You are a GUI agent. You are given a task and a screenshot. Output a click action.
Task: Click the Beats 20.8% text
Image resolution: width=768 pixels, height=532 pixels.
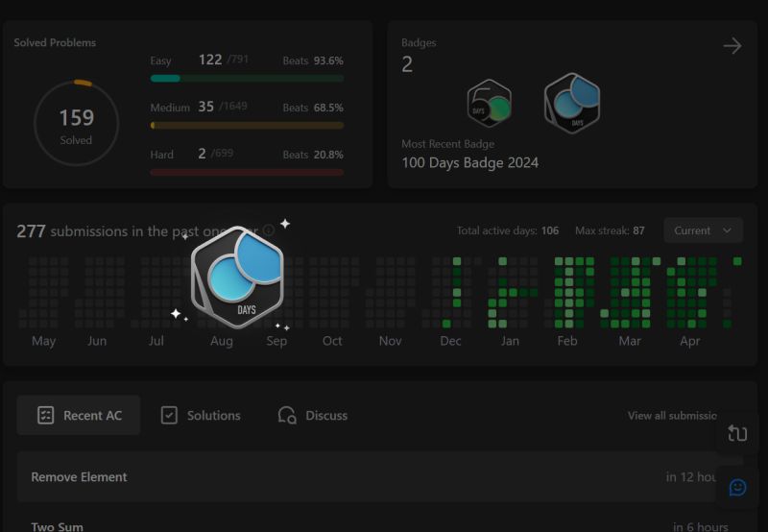coord(313,155)
